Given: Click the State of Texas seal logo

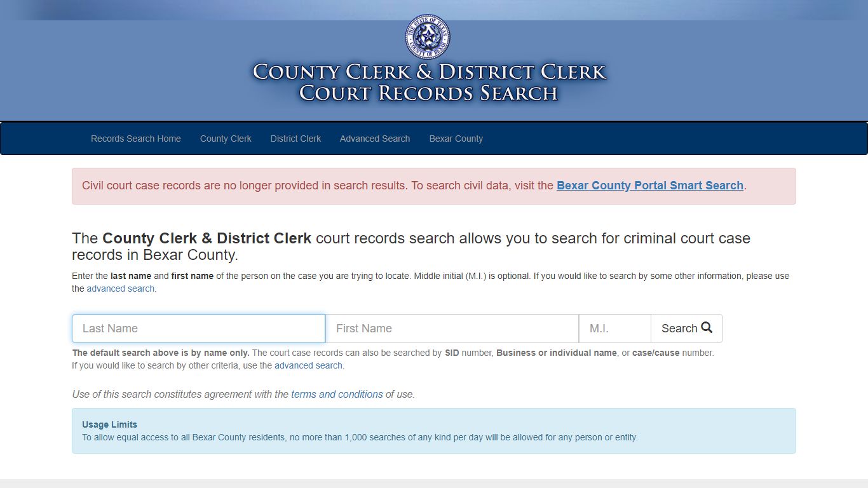Looking at the screenshot, I should (x=428, y=36).
